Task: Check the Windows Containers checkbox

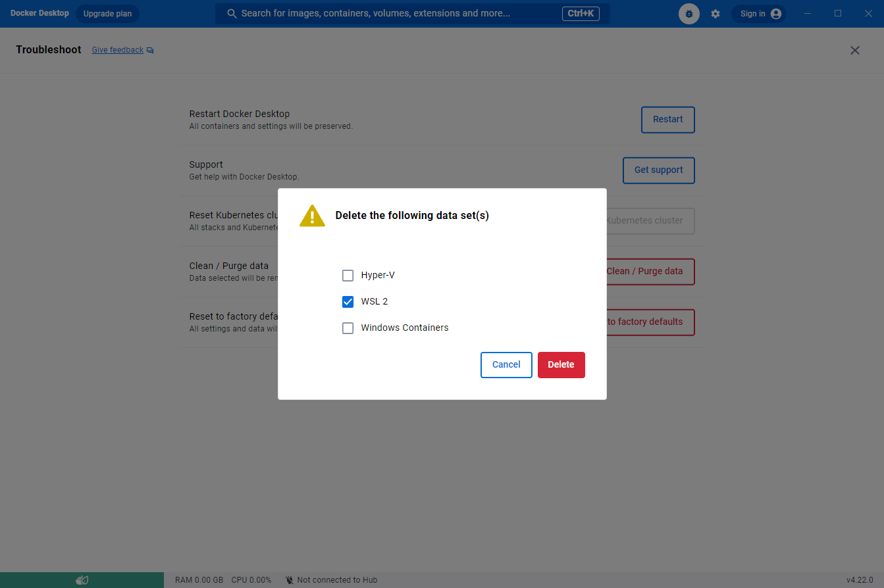Action: point(348,328)
